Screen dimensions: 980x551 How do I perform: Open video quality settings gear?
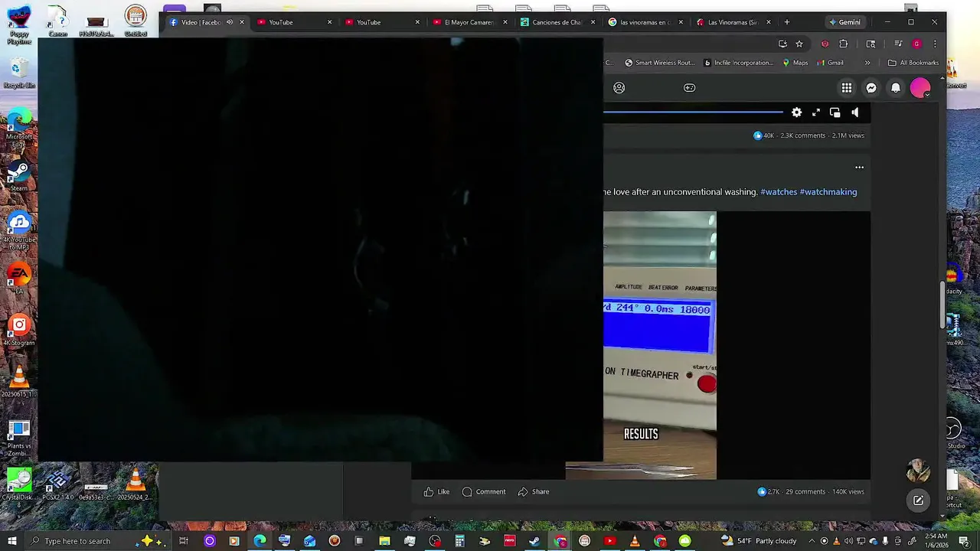pyautogui.click(x=796, y=112)
